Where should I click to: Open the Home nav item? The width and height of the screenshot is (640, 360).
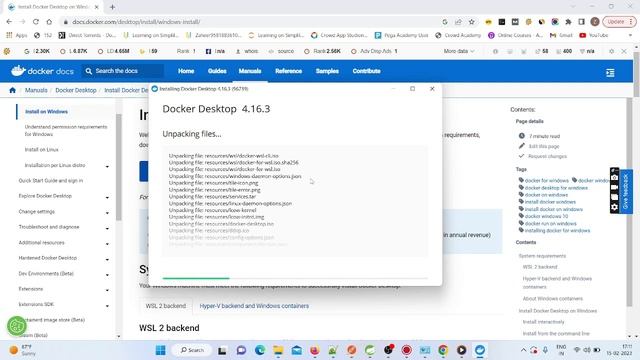point(186,71)
